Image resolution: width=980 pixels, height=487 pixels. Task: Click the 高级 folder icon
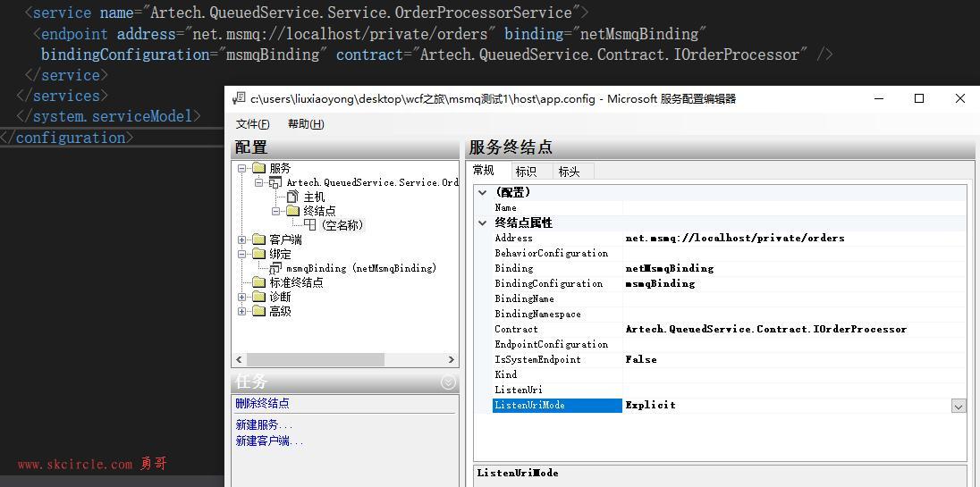point(258,311)
